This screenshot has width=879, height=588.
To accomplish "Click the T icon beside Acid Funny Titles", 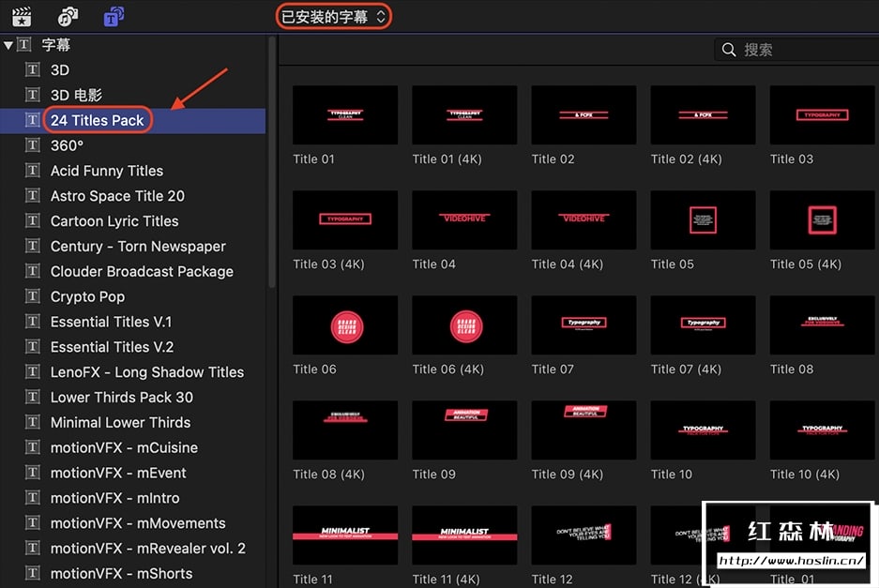I will (33, 171).
